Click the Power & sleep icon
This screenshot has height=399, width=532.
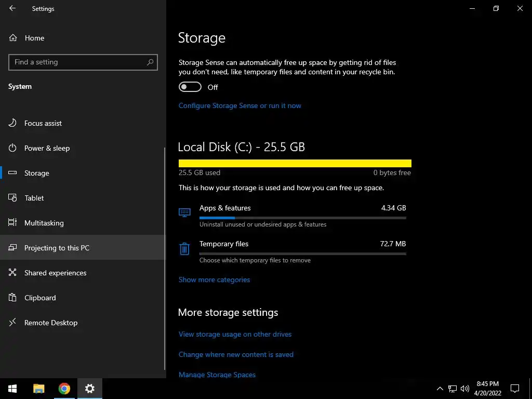[x=12, y=148]
